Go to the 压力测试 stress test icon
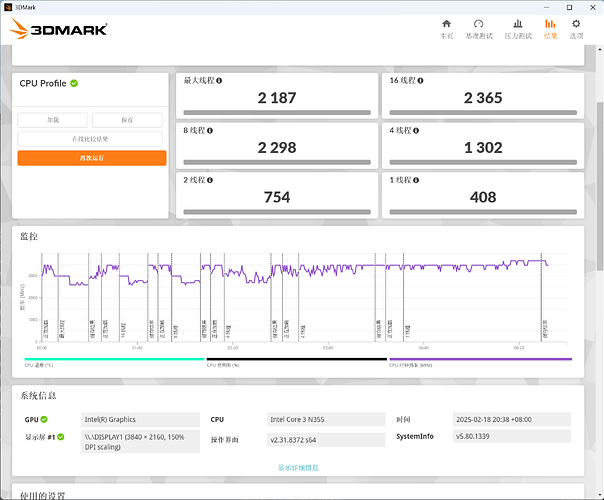The image size is (604, 500). [x=516, y=27]
